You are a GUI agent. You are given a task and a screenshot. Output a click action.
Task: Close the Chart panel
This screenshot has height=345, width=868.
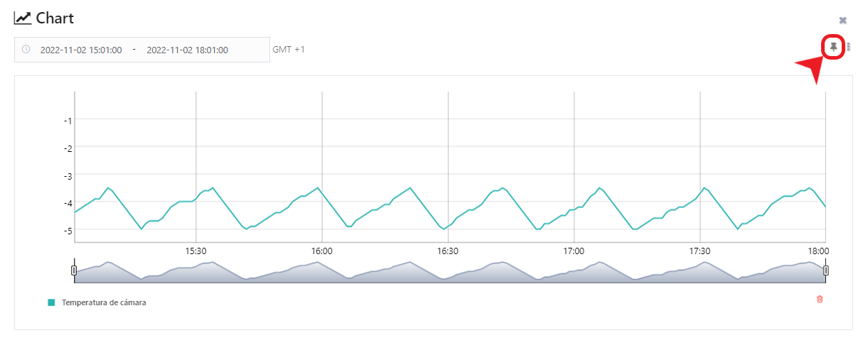pyautogui.click(x=842, y=21)
